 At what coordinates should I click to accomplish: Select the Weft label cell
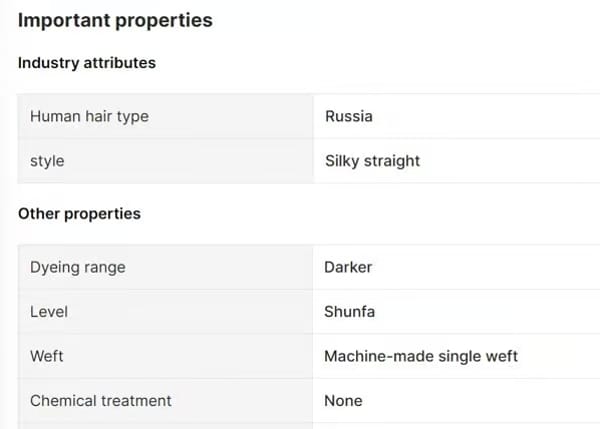[47, 356]
